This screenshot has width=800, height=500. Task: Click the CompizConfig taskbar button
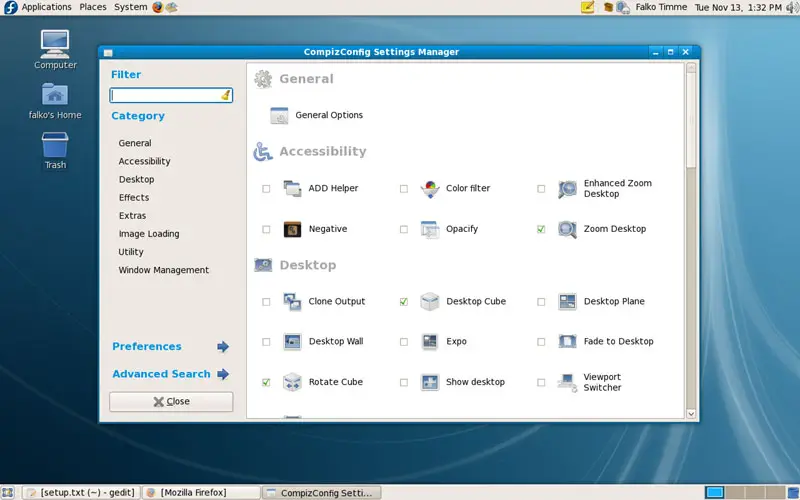[321, 493]
